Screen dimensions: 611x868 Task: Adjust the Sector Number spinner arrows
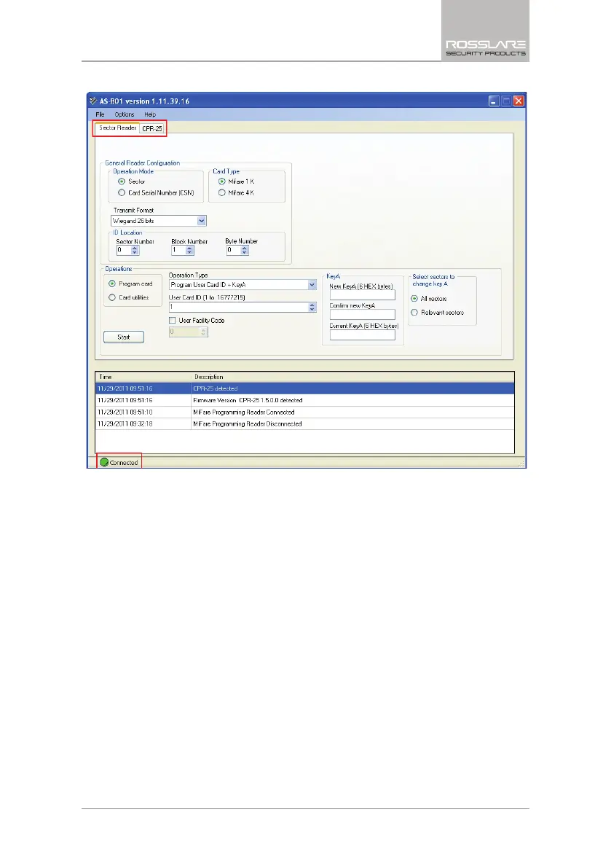135,250
